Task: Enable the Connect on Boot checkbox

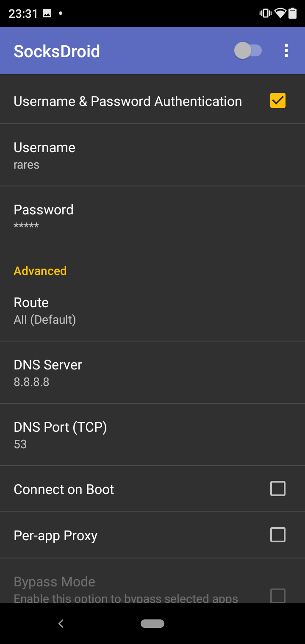Action: pyautogui.click(x=278, y=489)
